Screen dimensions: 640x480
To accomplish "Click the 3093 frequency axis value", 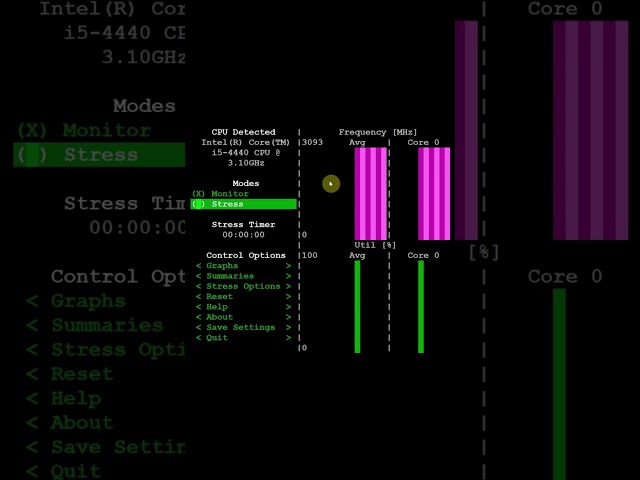I will point(313,142).
